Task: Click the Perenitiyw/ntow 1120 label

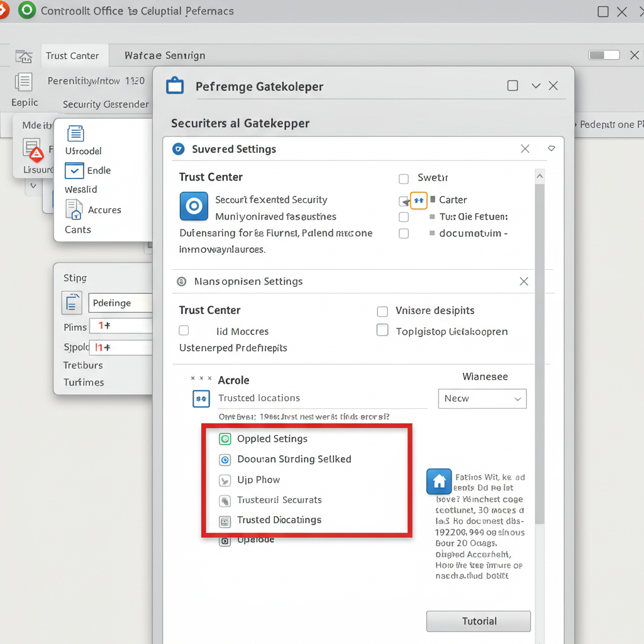Action: tap(96, 81)
